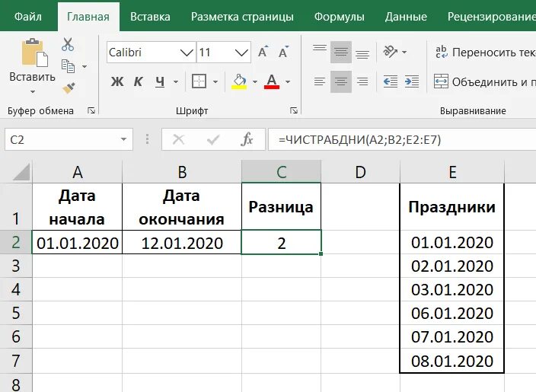The height and width of the screenshot is (392, 536).
Task: Click the wrap text icon
Action: pos(442,52)
